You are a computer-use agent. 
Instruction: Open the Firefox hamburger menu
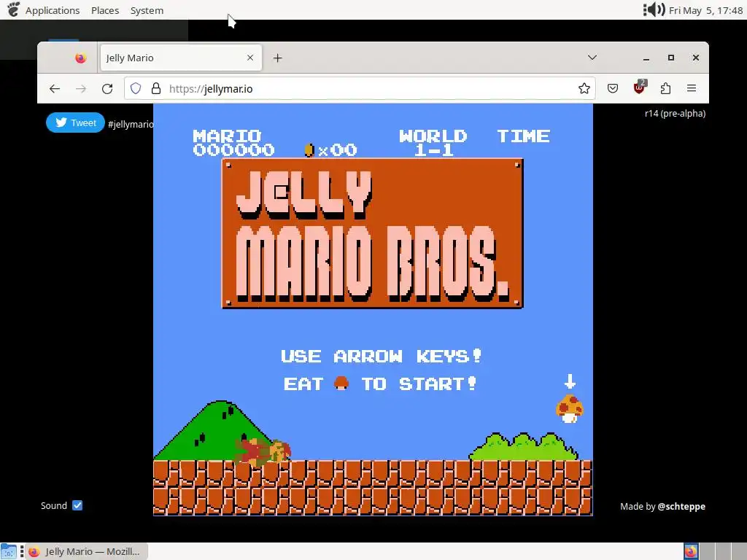(692, 88)
